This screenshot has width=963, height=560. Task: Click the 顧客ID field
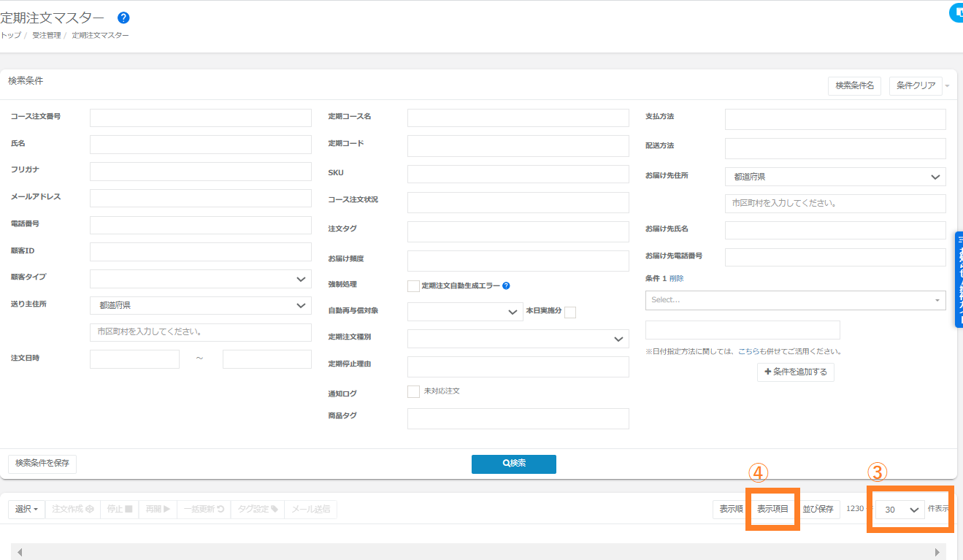coord(201,252)
